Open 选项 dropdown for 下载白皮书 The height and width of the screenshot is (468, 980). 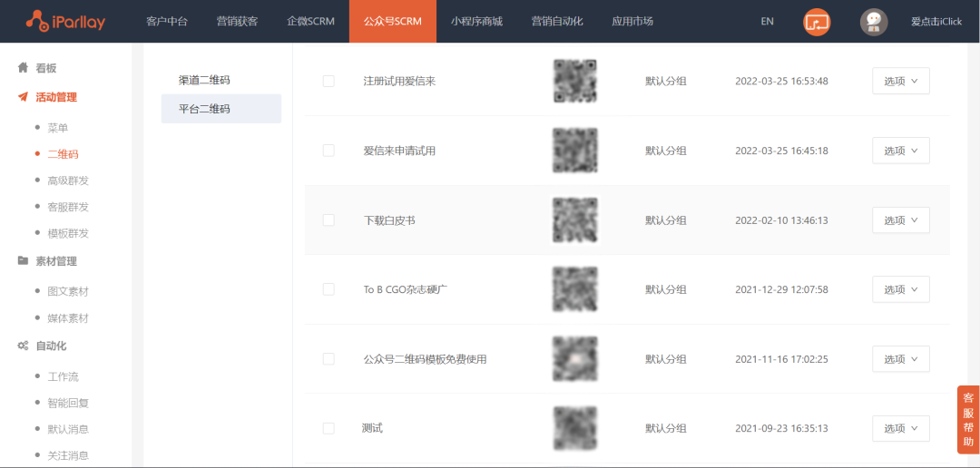tap(901, 219)
